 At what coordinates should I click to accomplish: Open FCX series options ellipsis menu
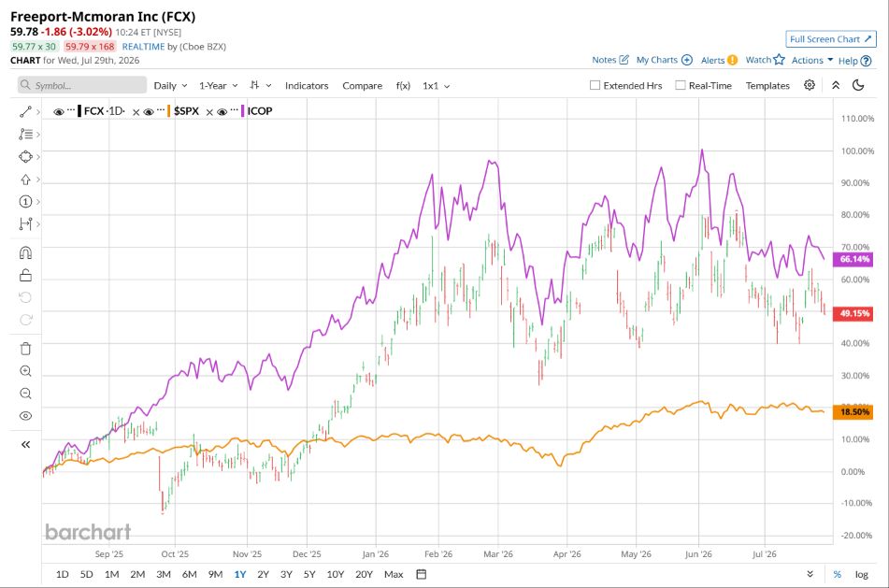[71, 108]
